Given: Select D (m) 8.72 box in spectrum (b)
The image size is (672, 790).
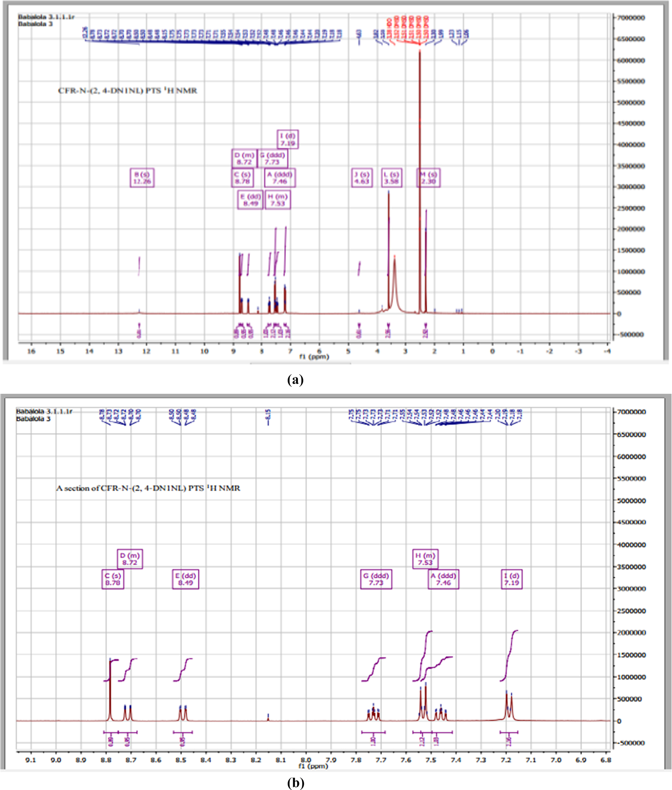Looking at the screenshot, I should [130, 559].
